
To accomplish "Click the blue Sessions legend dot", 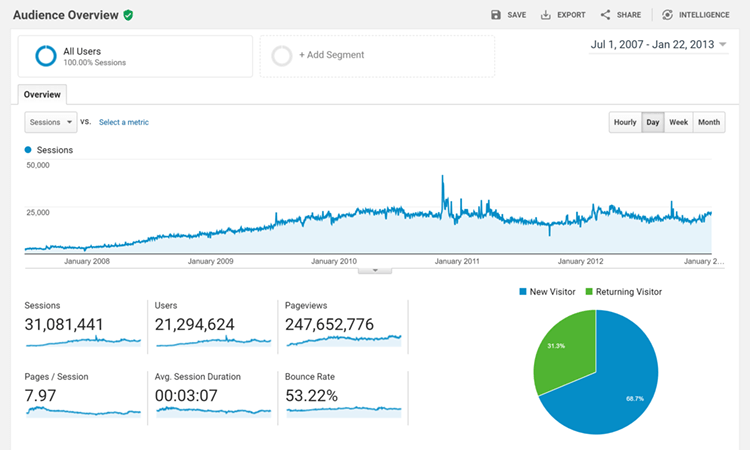I will [x=28, y=150].
